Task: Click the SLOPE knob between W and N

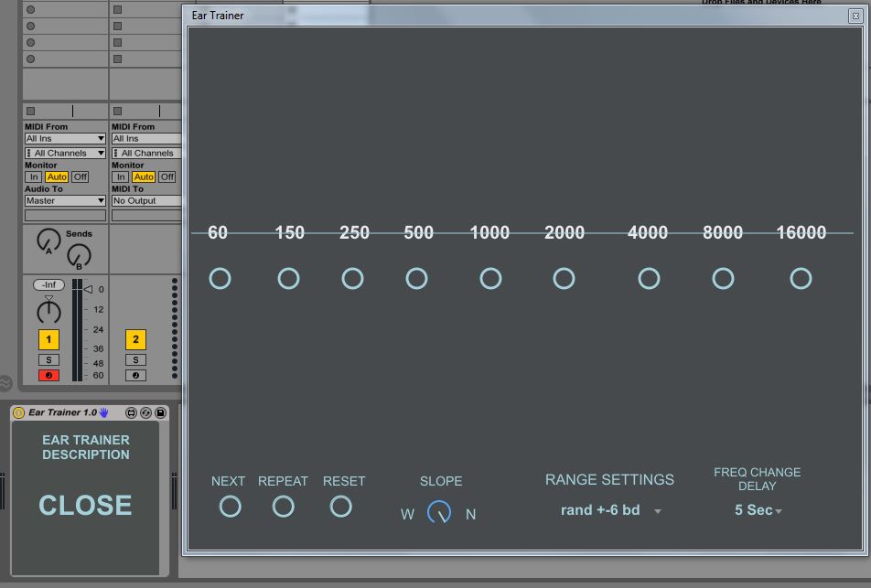Action: (439, 512)
